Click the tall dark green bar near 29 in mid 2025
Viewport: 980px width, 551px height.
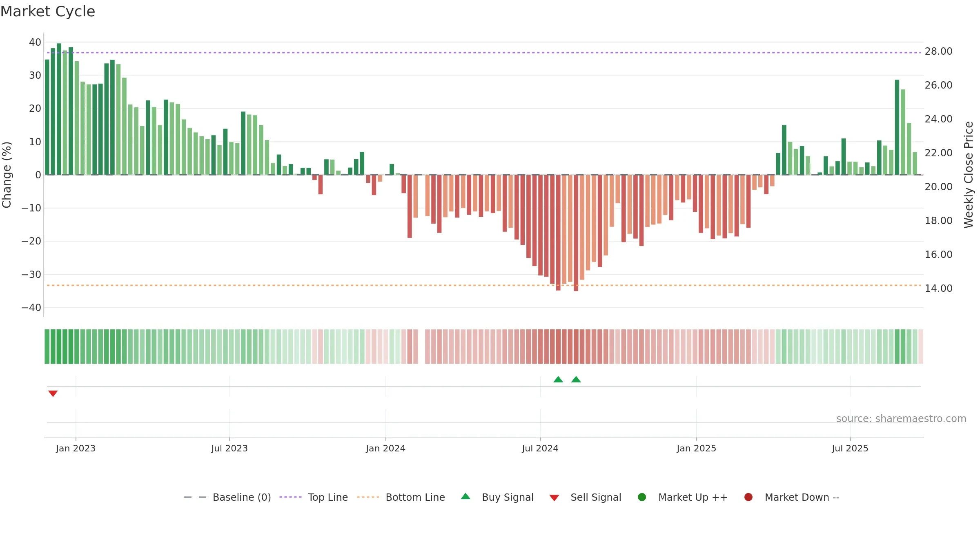[897, 127]
